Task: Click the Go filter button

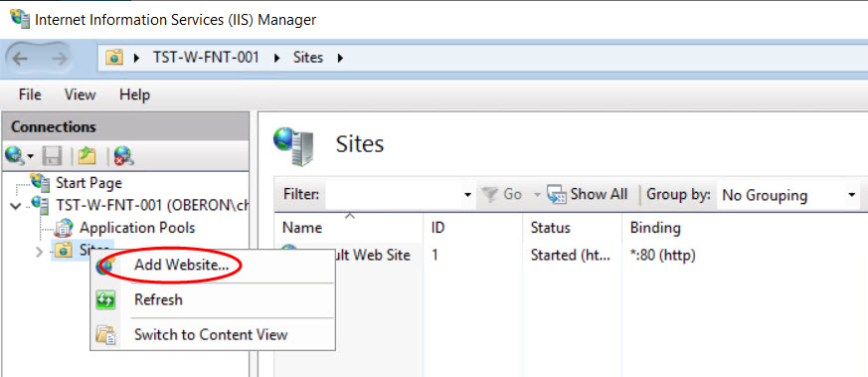Action: click(x=501, y=194)
